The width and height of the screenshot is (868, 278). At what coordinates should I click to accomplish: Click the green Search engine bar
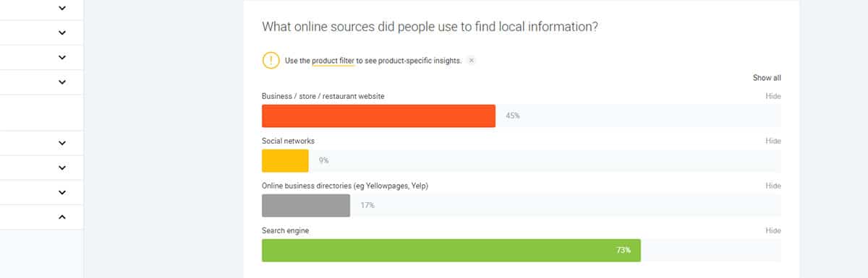(451, 250)
